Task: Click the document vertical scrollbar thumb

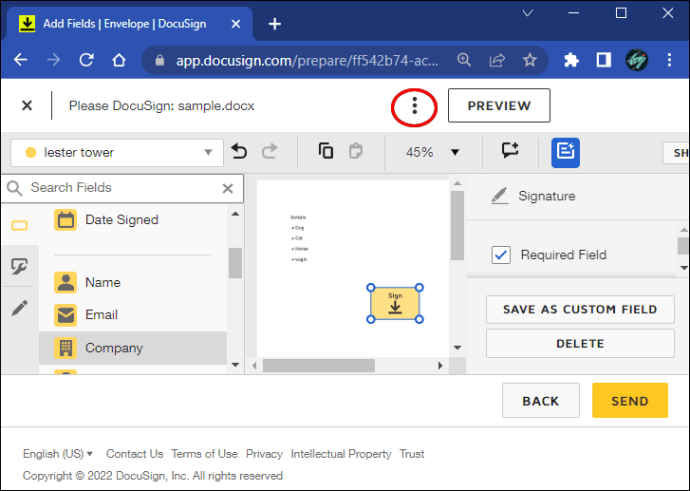Action: point(457,225)
